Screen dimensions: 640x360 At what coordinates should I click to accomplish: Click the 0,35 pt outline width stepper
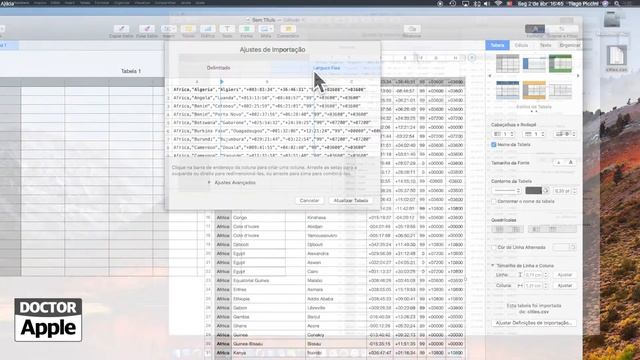pos(574,191)
